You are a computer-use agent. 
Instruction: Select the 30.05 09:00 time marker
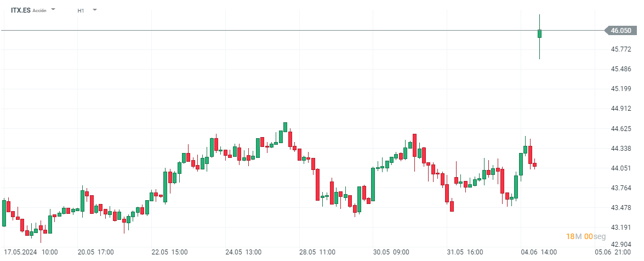click(391, 252)
